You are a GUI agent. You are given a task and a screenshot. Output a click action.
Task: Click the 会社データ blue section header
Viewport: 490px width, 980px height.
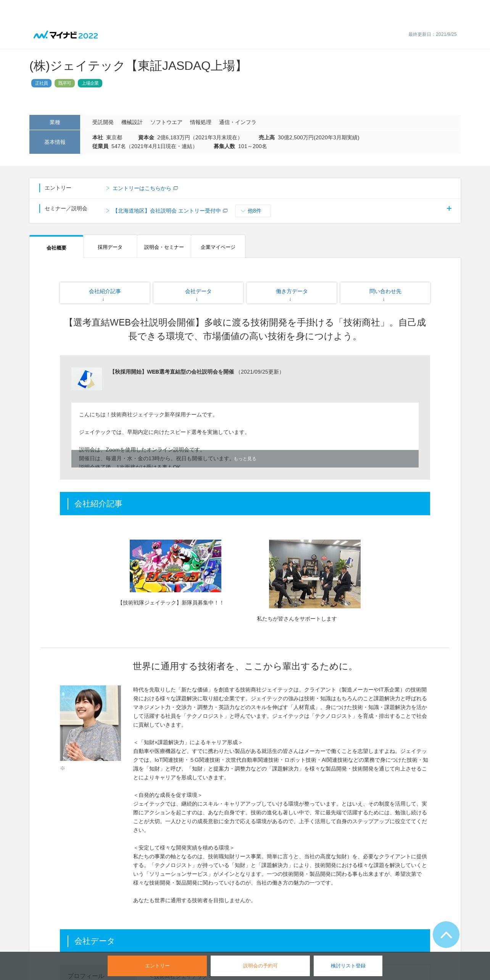(x=245, y=941)
